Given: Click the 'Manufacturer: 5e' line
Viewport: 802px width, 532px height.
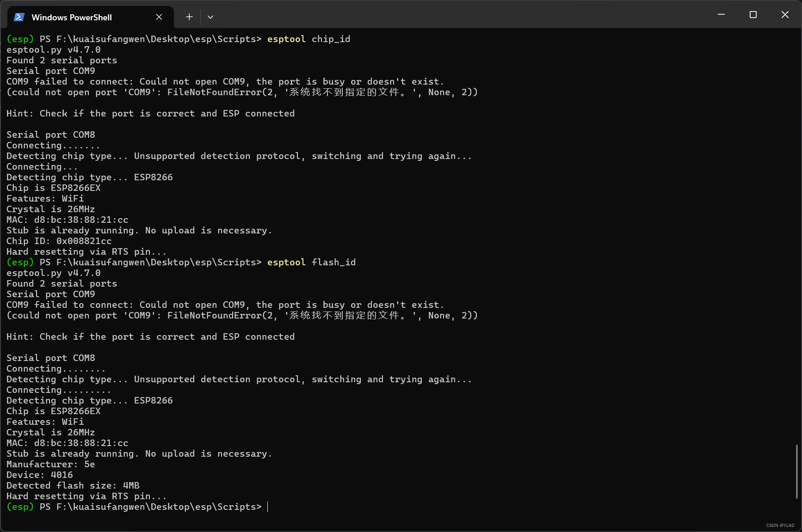Looking at the screenshot, I should click(50, 464).
